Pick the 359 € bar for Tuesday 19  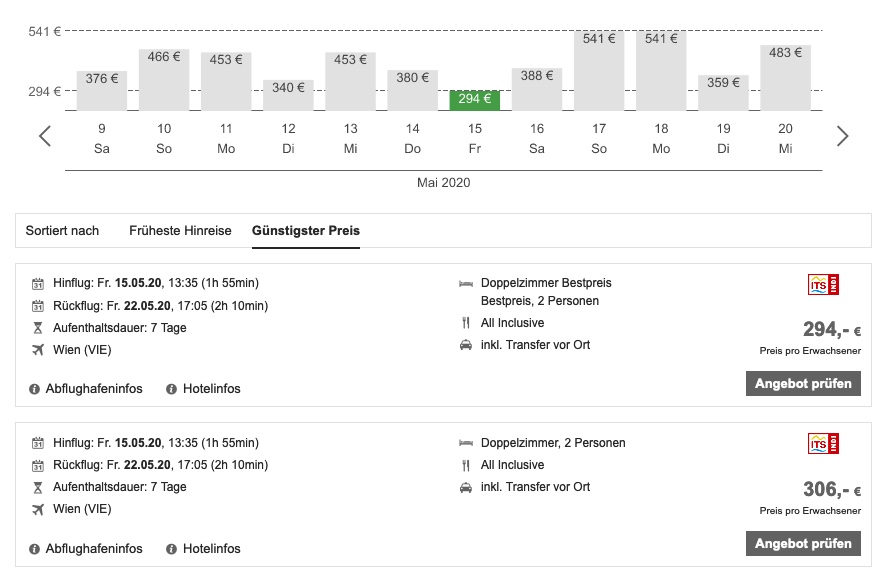[x=723, y=92]
